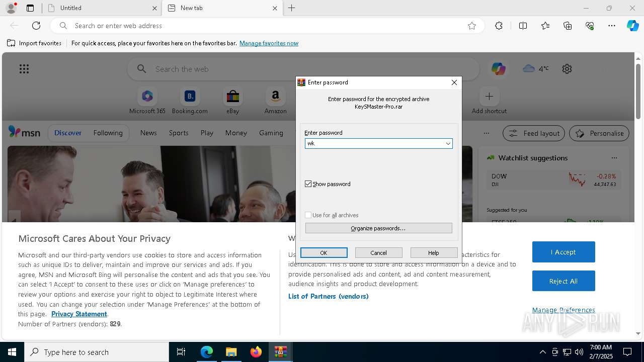The height and width of the screenshot is (362, 644).
Task: Select the New tab browser tab
Action: click(223, 8)
